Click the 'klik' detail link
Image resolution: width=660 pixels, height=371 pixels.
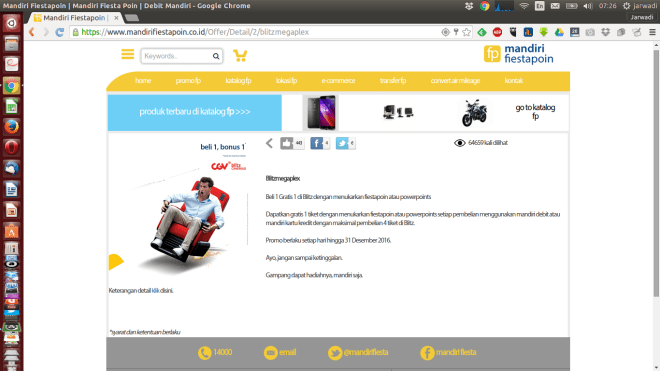pos(155,291)
